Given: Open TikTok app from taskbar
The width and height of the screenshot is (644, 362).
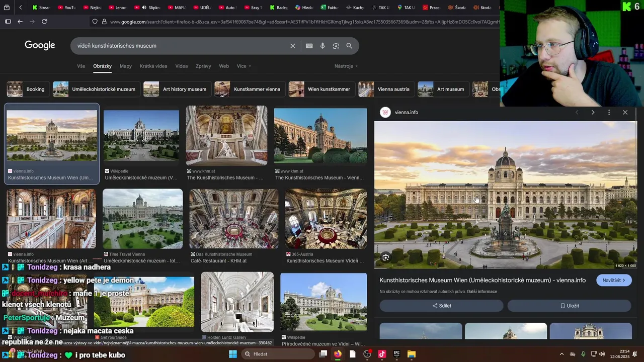Looking at the screenshot, I should (x=382, y=354).
